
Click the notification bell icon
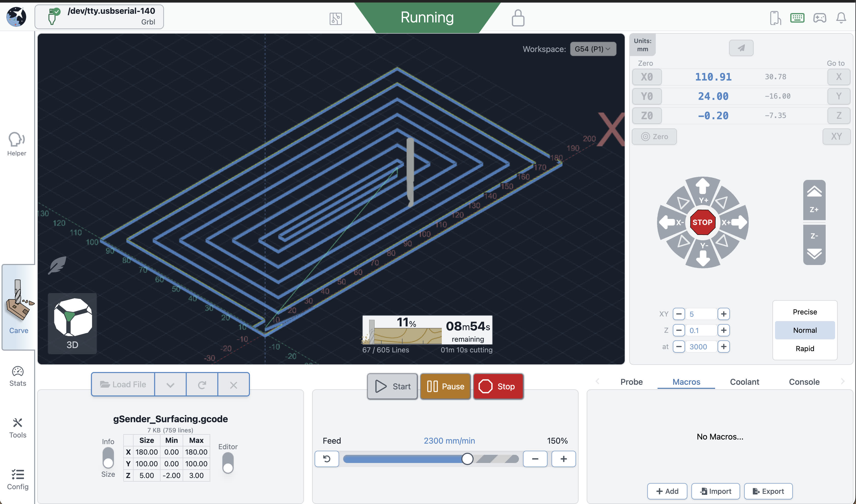click(841, 18)
